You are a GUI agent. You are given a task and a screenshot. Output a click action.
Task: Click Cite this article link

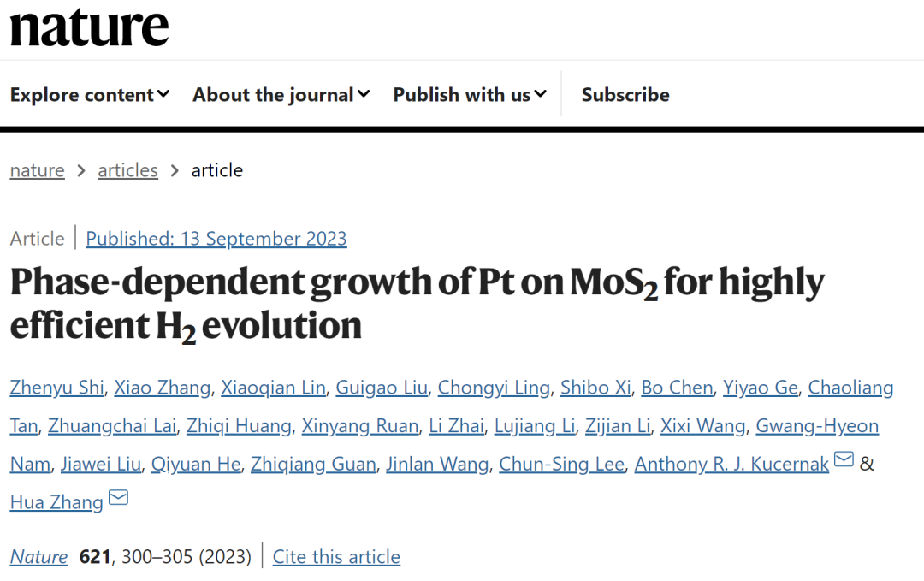coord(336,557)
